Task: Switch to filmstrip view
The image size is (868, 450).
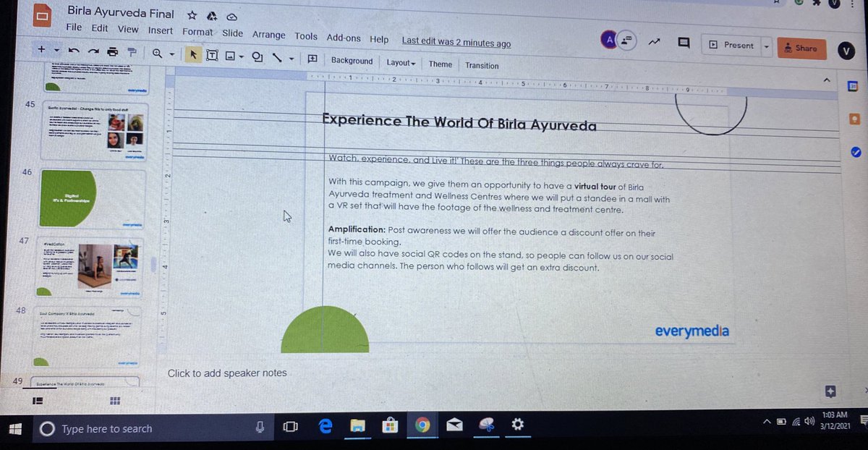Action: [38, 400]
